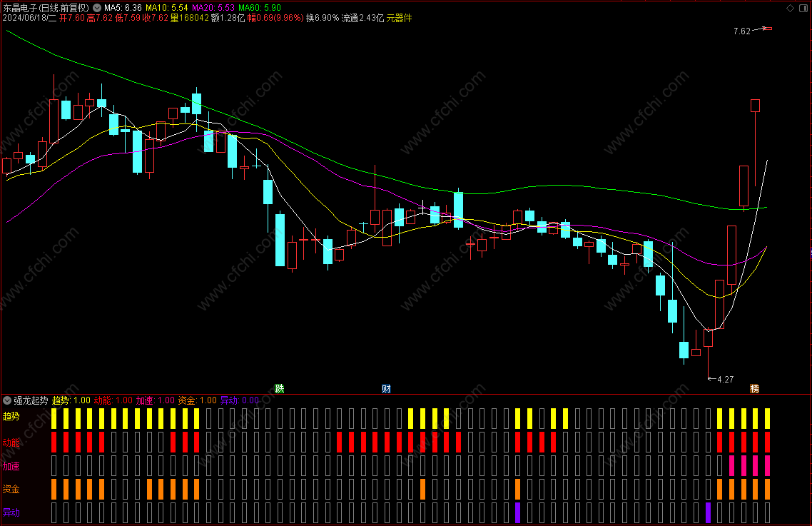Screen dimensions: 812x526
Task: Click the red 动能 row label beside the bars
Action: pos(11,442)
